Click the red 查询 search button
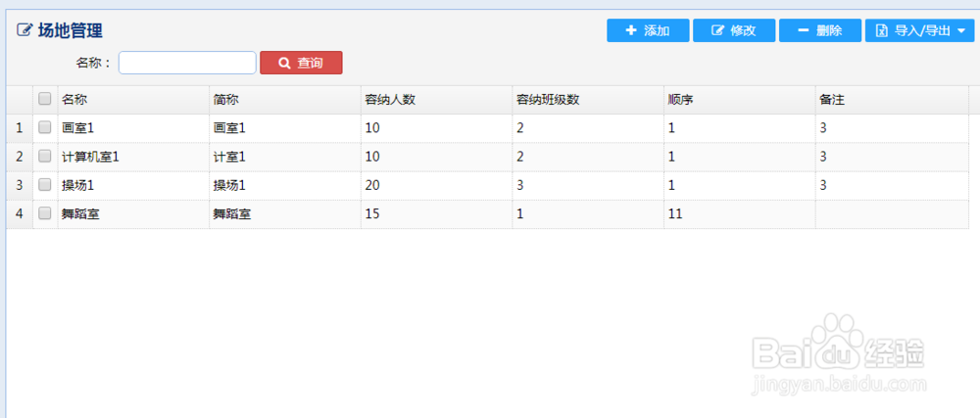The width and height of the screenshot is (980, 418). pyautogui.click(x=301, y=63)
